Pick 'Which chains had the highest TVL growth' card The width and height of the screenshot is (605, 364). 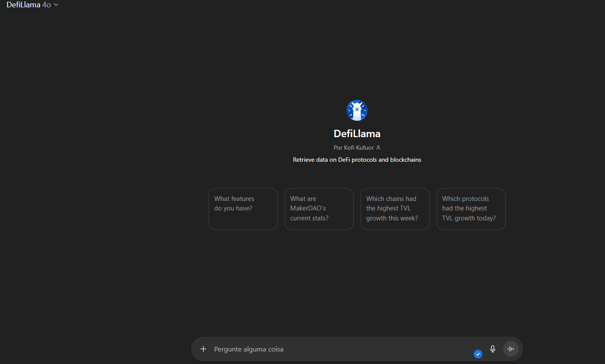395,209
